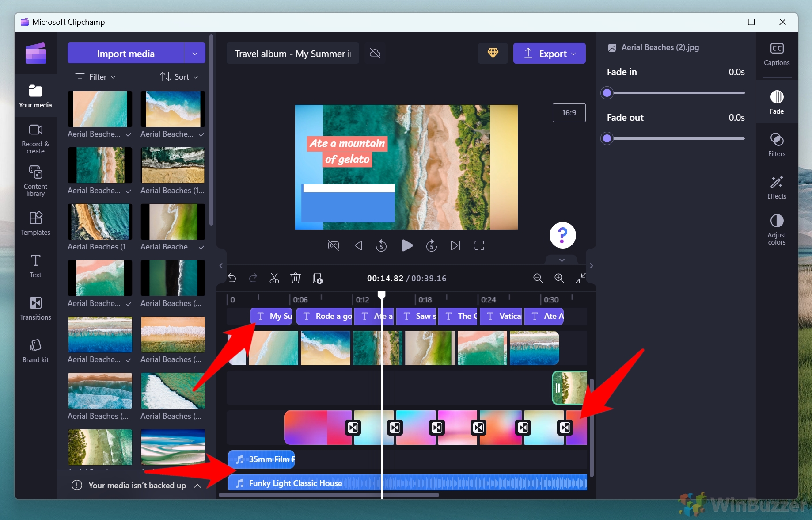Click the Import media button
Image resolution: width=812 pixels, height=520 pixels.
coord(125,54)
